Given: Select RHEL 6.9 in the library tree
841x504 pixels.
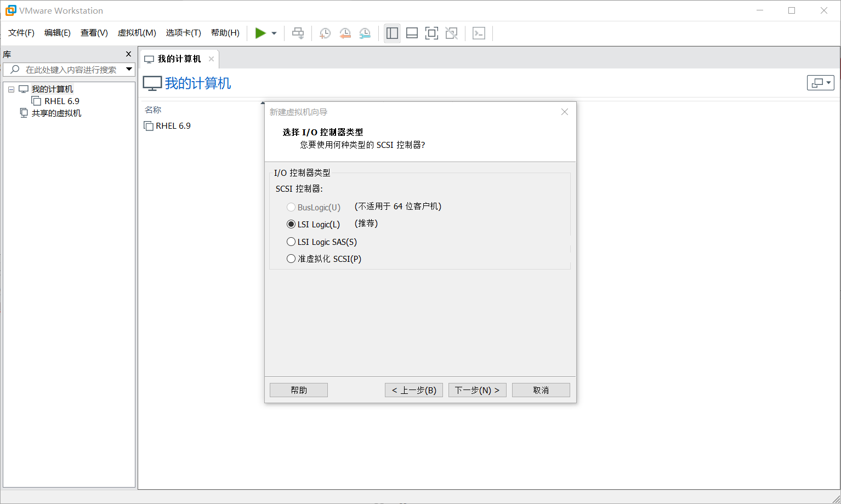Looking at the screenshot, I should (61, 101).
